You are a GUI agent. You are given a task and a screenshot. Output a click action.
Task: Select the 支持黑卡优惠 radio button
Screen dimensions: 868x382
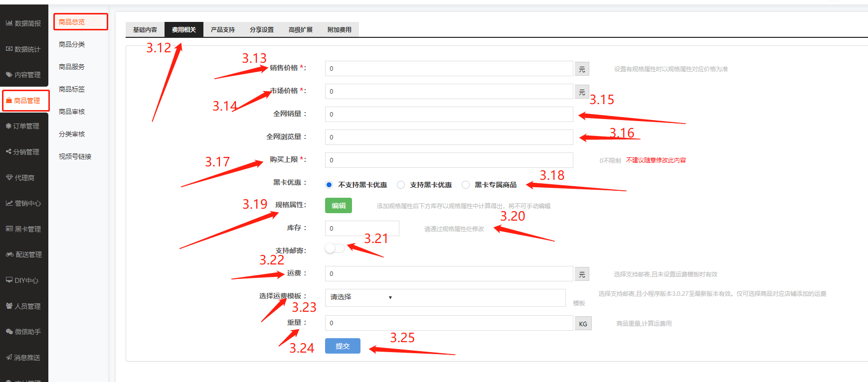tap(401, 185)
